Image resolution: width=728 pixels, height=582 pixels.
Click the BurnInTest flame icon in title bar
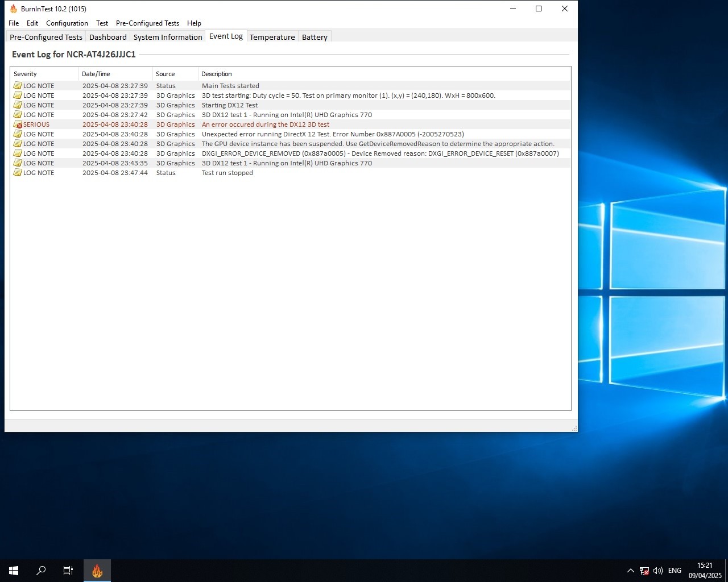coord(14,9)
